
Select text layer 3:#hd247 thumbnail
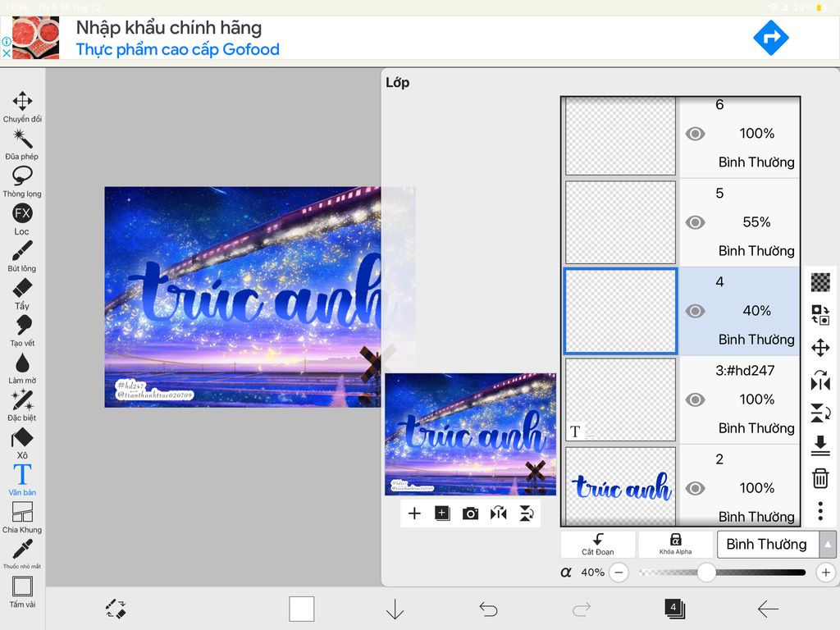(620, 399)
